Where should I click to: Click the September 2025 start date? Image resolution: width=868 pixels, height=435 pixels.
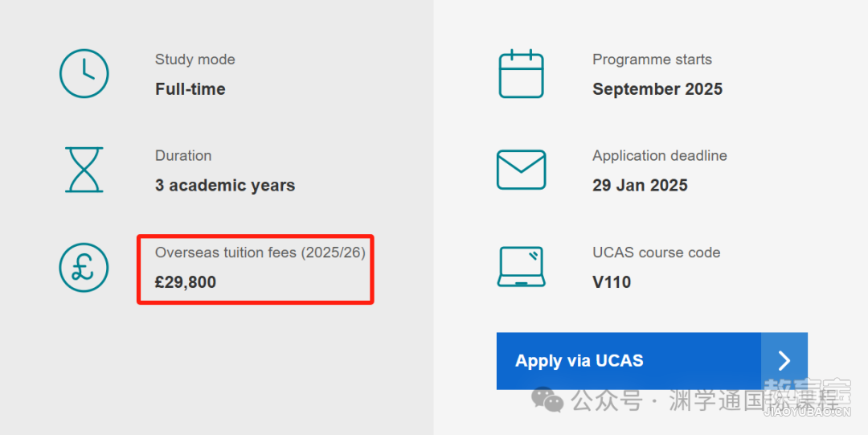(657, 89)
